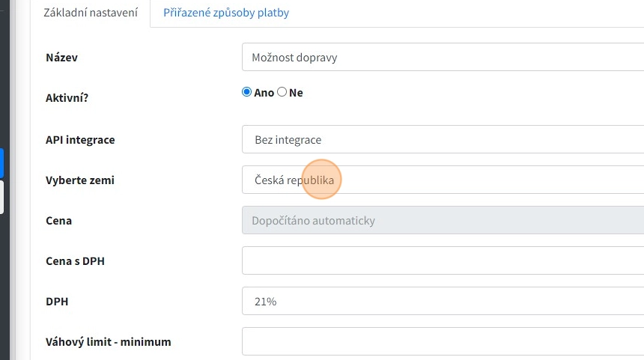Click the bold DPH label
This screenshot has height=360, width=644.
pos(57,302)
